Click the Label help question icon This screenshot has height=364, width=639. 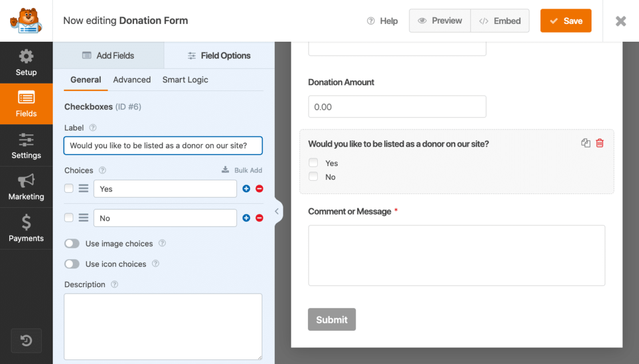point(93,128)
